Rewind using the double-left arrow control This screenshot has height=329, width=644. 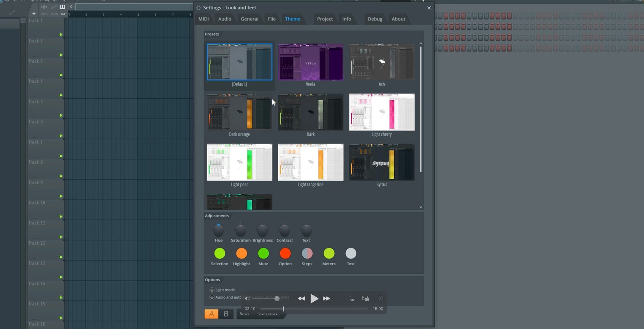tap(301, 299)
